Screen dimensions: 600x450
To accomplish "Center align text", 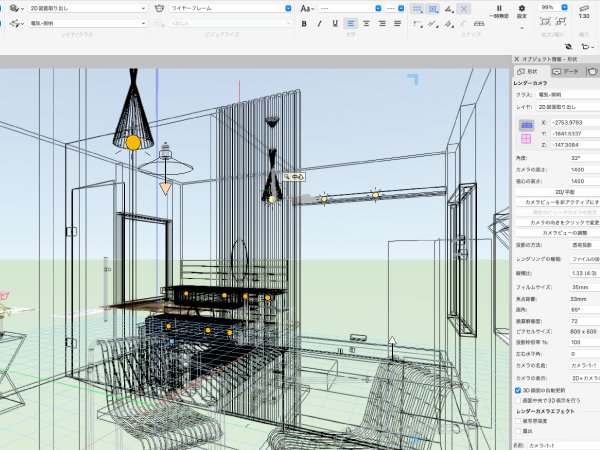I will point(366,23).
